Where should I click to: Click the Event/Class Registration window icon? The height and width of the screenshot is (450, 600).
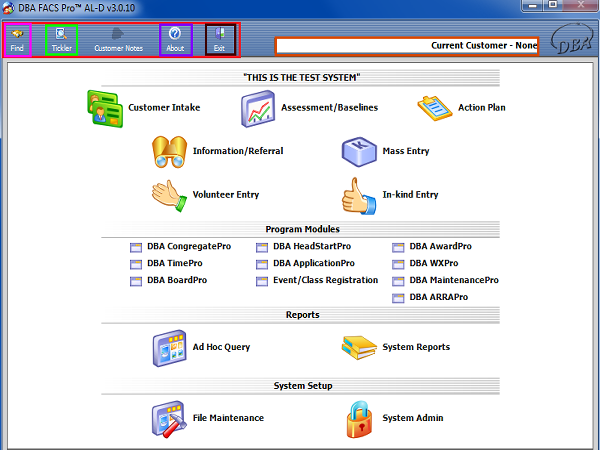point(262,281)
